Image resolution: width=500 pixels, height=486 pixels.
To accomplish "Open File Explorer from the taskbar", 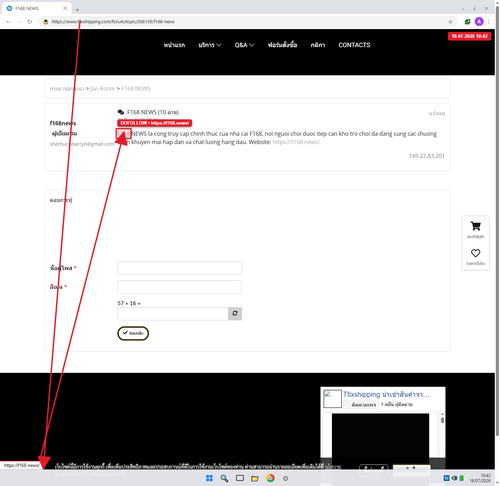I will tap(255, 478).
